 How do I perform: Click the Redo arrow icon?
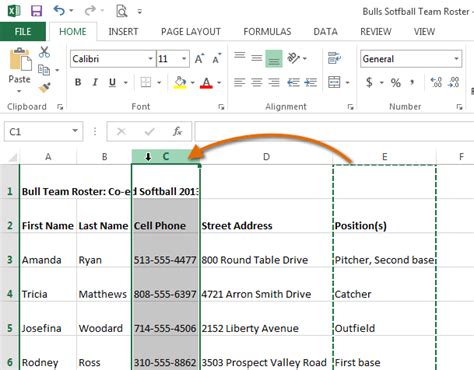point(90,11)
